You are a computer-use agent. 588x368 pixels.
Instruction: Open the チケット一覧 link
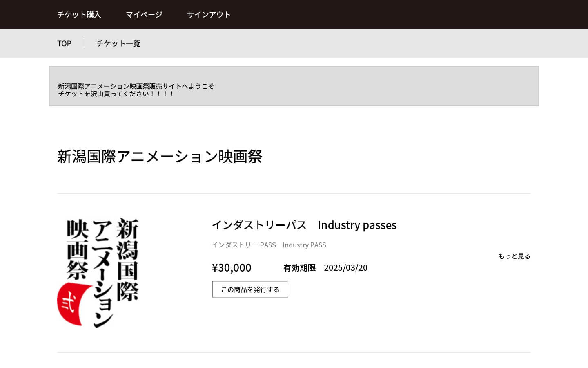pos(118,43)
